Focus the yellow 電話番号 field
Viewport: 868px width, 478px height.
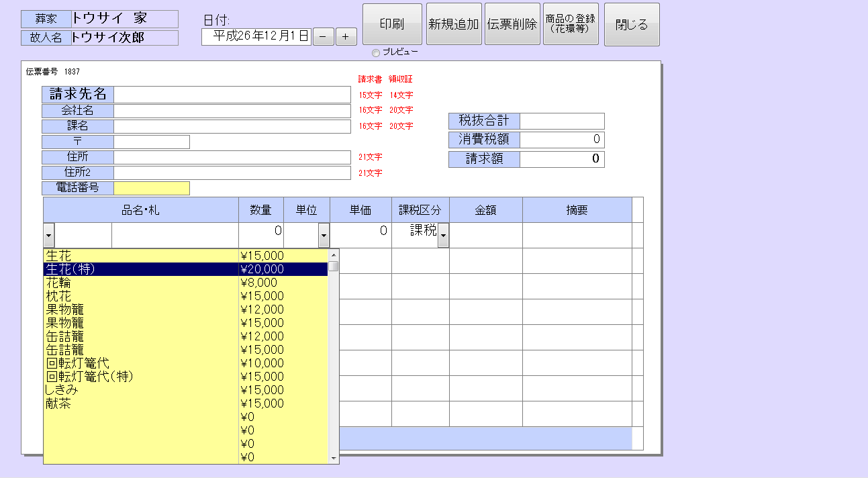(152, 189)
